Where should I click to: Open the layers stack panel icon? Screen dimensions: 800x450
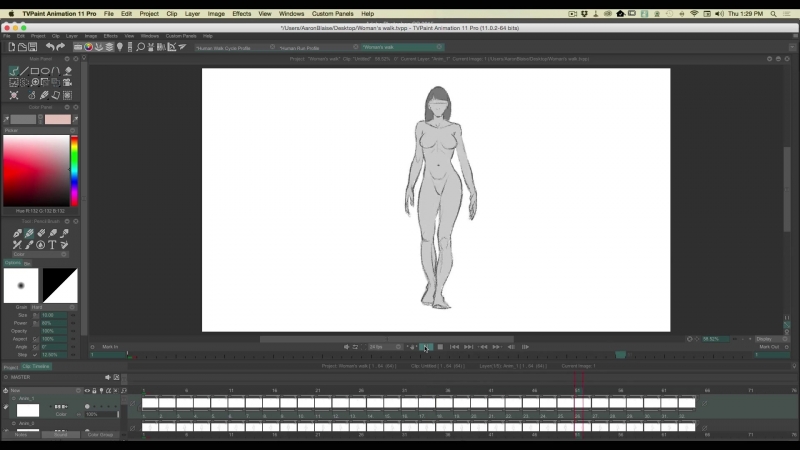109,47
